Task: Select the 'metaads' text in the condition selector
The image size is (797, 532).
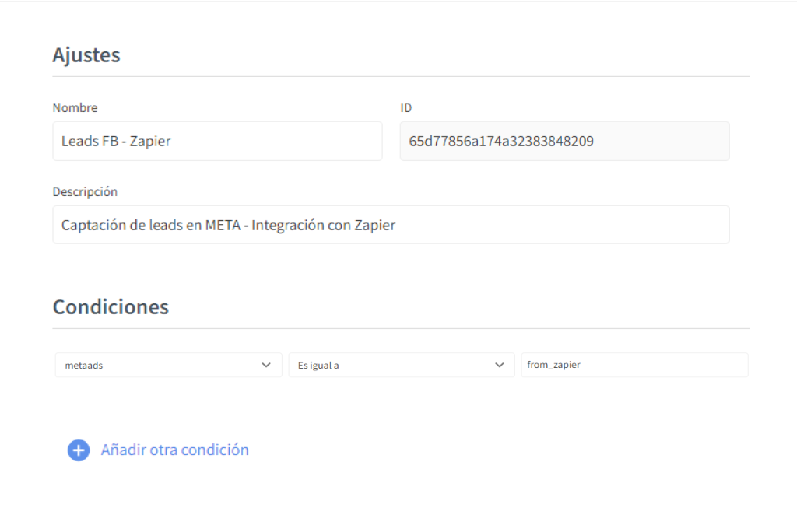Action: pyautogui.click(x=84, y=365)
